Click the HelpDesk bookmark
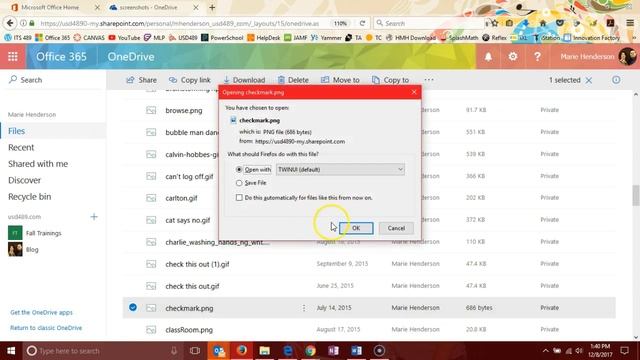The image size is (640, 360). point(264,38)
